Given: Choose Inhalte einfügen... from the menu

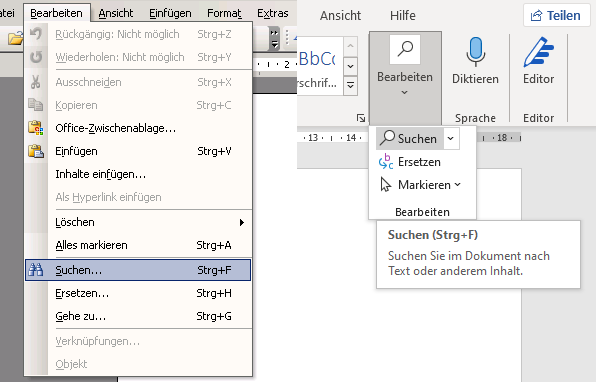Looking at the screenshot, I should pyautogui.click(x=138, y=174).
